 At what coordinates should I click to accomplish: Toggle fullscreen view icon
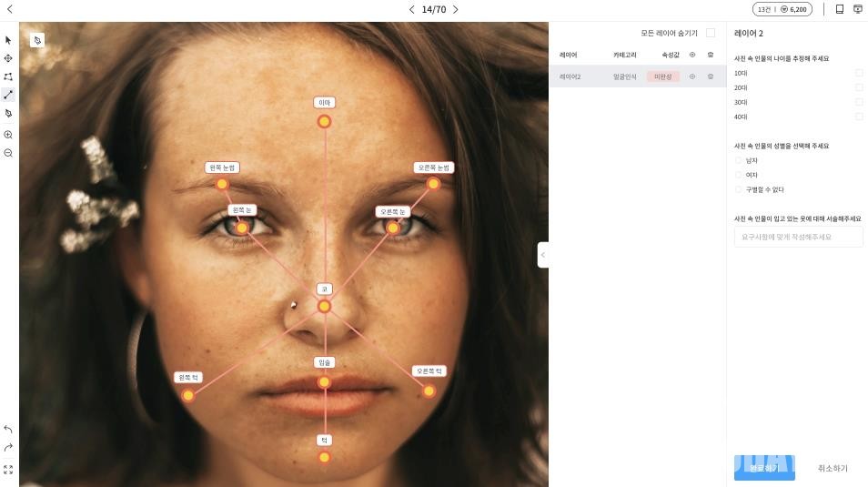8,470
